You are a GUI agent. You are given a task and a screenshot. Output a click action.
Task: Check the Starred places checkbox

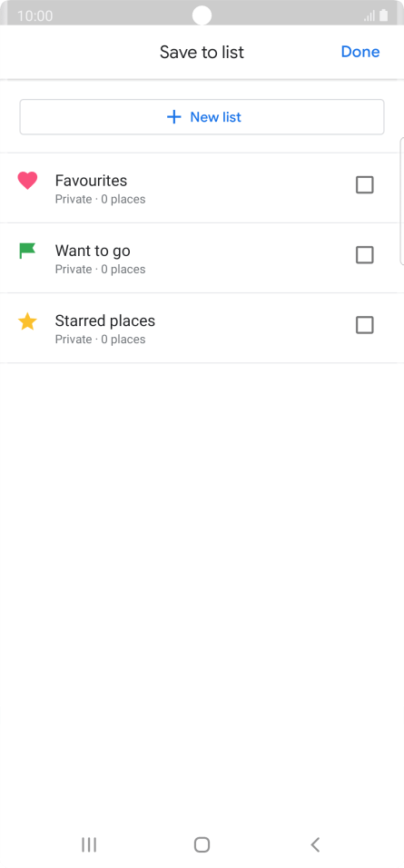(365, 325)
